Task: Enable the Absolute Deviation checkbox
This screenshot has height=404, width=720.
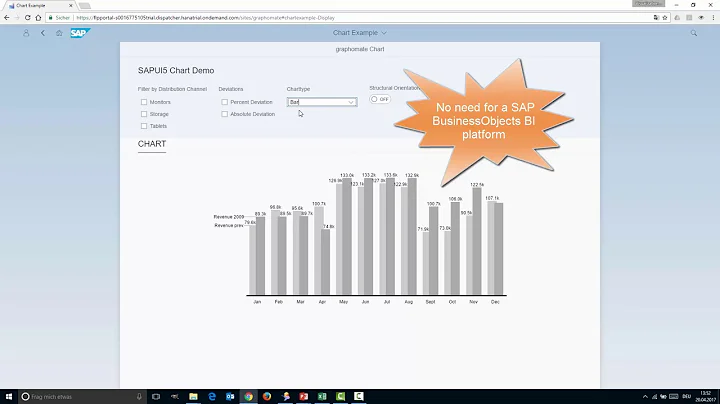Action: point(225,114)
